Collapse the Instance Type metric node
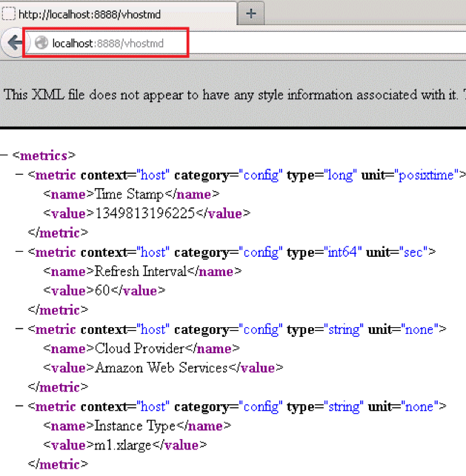The image size is (466, 476). pos(19,406)
